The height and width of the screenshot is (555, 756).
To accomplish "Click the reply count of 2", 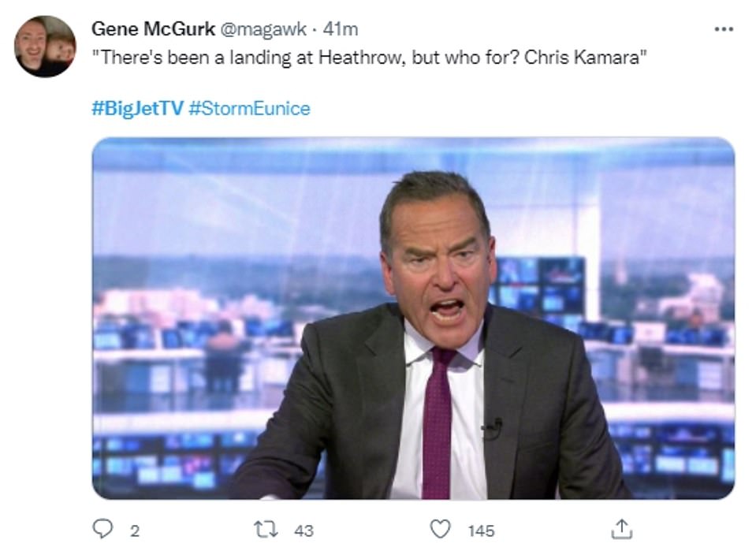I will 135,531.
